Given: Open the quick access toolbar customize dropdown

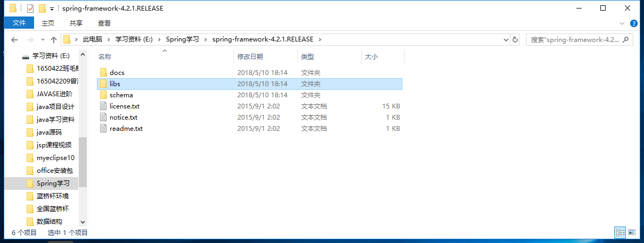Looking at the screenshot, I should click(x=52, y=9).
